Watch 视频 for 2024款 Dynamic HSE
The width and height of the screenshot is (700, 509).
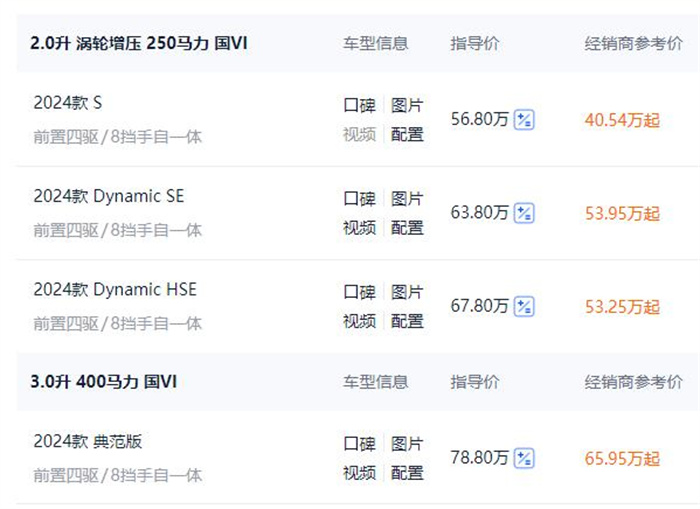point(359,321)
